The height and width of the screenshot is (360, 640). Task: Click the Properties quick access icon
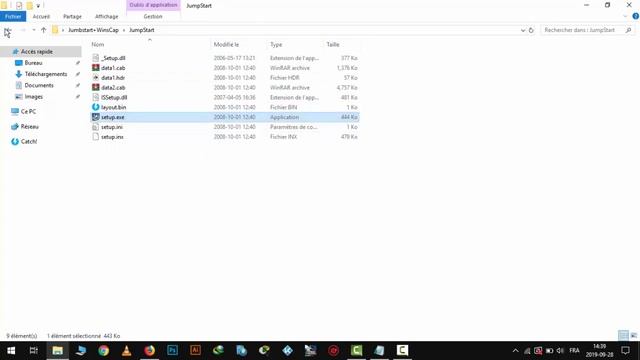(19, 5)
